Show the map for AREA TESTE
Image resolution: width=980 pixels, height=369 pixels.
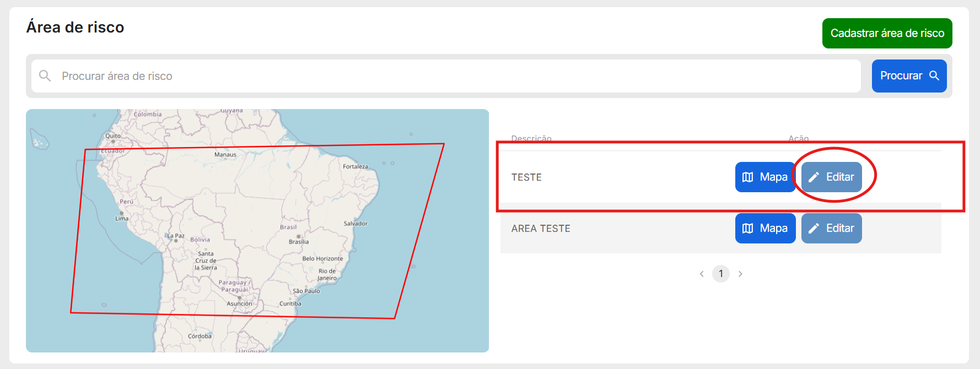click(x=764, y=228)
